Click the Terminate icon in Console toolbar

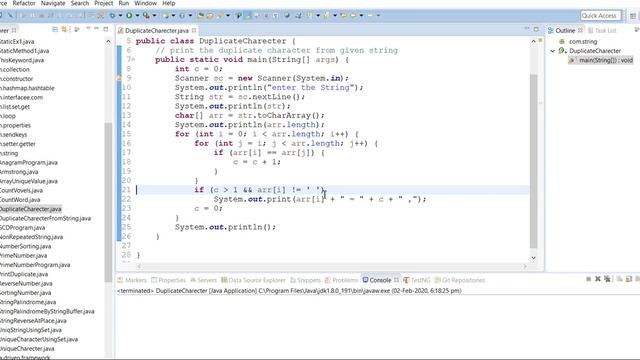pyautogui.click(x=589, y=279)
